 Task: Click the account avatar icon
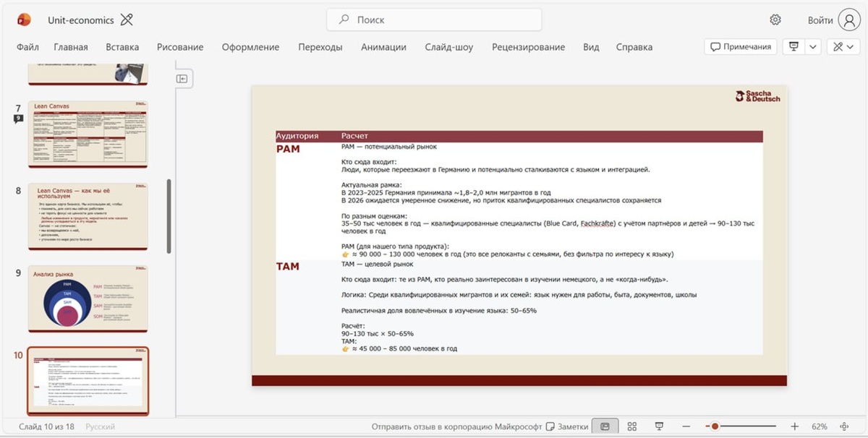click(849, 20)
